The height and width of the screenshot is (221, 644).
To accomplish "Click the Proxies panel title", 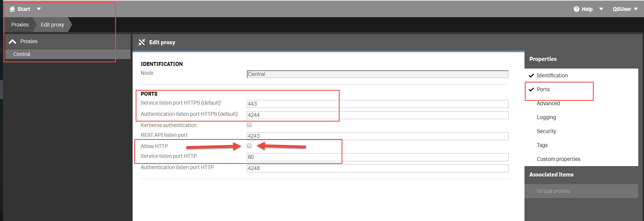I will coord(29,41).
